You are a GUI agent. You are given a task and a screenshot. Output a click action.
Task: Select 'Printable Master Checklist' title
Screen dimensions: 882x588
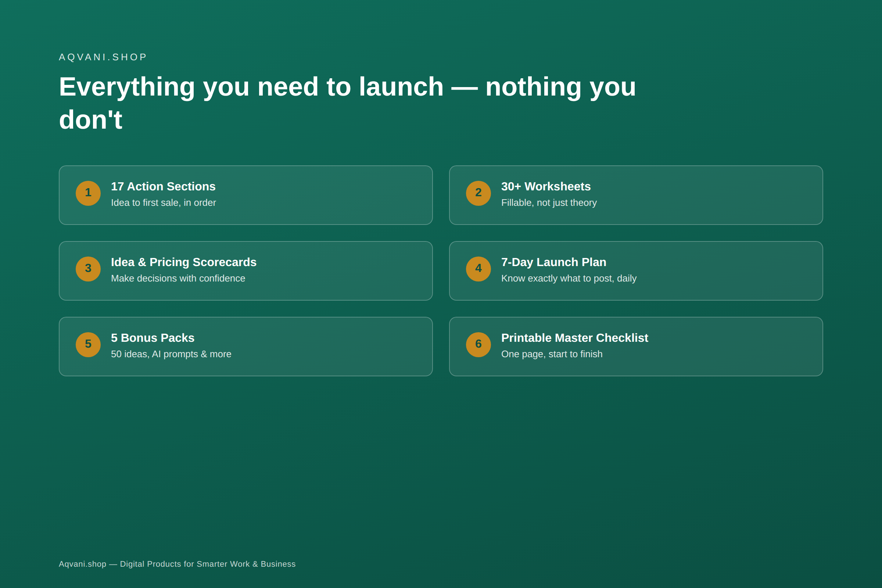pyautogui.click(x=575, y=338)
